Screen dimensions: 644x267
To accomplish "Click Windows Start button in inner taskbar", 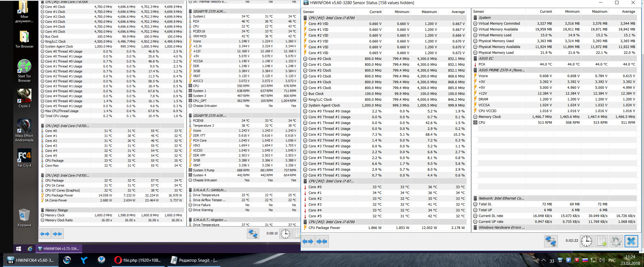I will pos(19,249).
